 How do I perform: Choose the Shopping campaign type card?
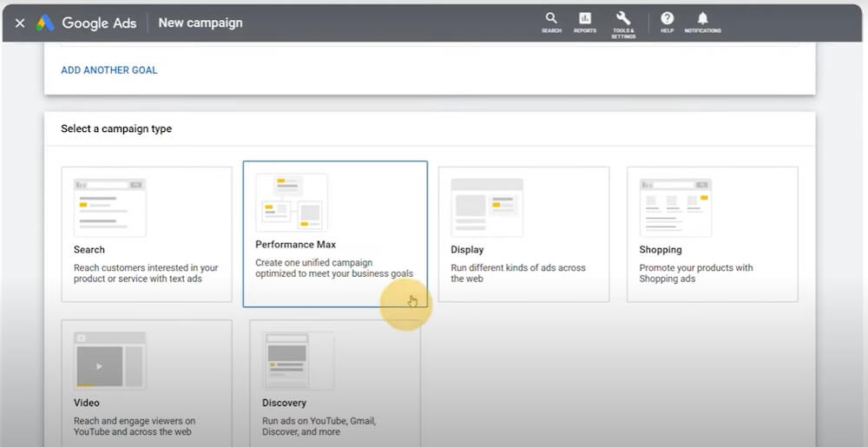(713, 234)
